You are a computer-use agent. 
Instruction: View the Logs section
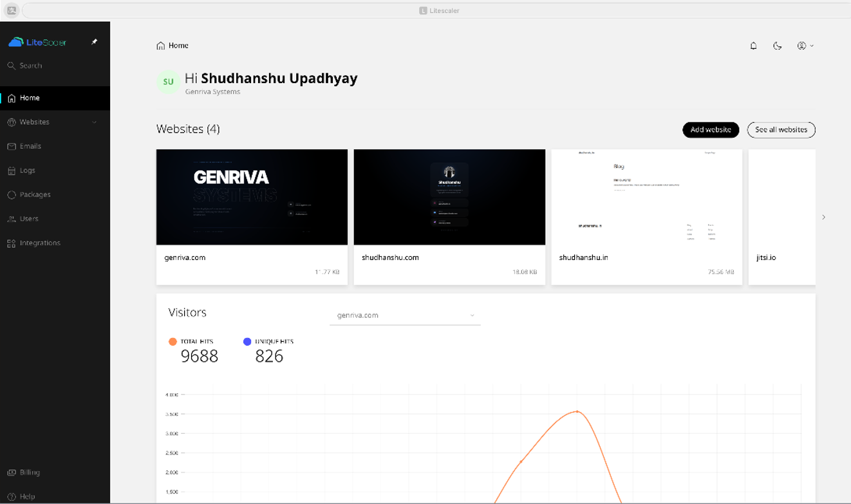28,170
